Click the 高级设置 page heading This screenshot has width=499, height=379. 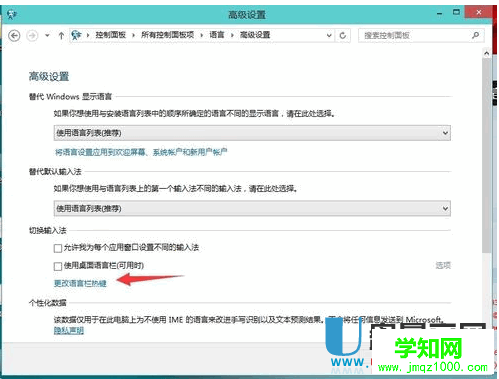tap(49, 77)
